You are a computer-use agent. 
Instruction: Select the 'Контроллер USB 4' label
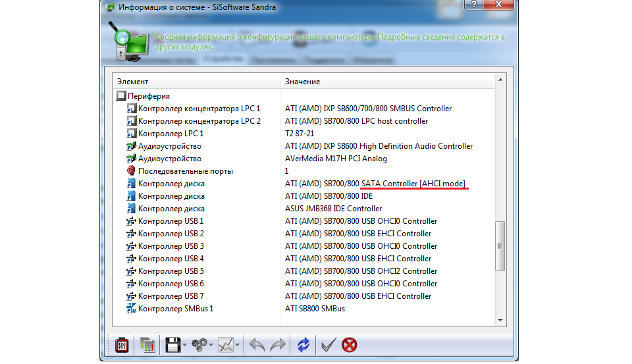pyautogui.click(x=171, y=259)
